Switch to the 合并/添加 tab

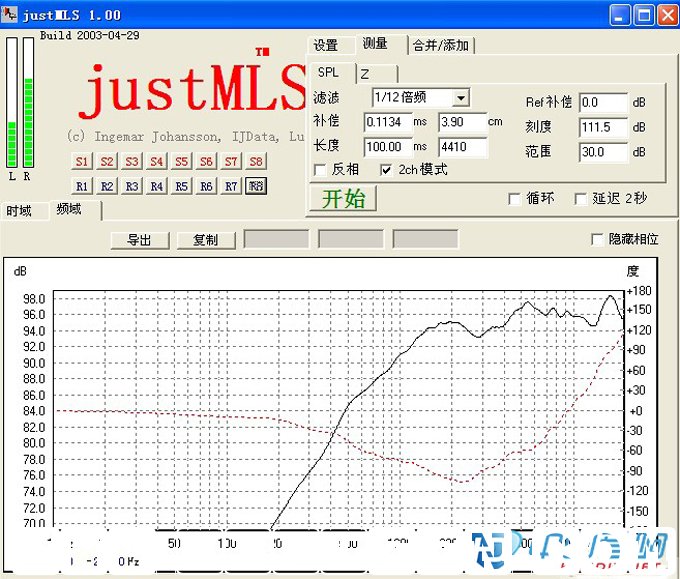tap(441, 45)
